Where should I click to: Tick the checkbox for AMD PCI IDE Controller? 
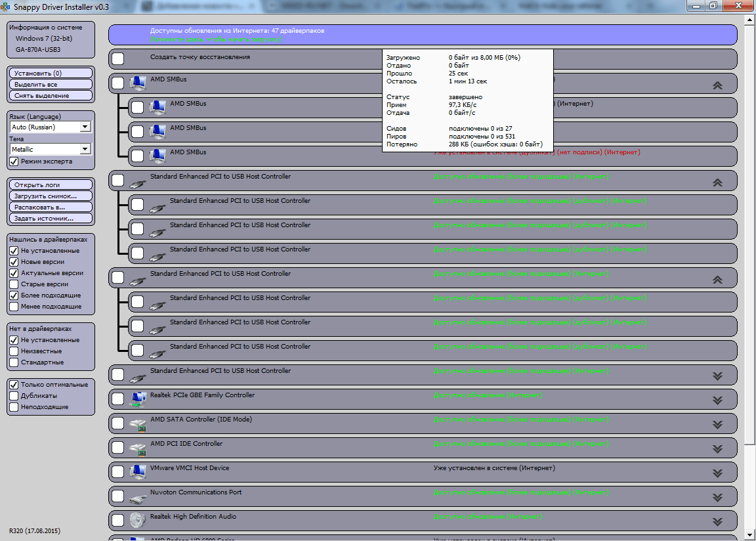pyautogui.click(x=117, y=448)
